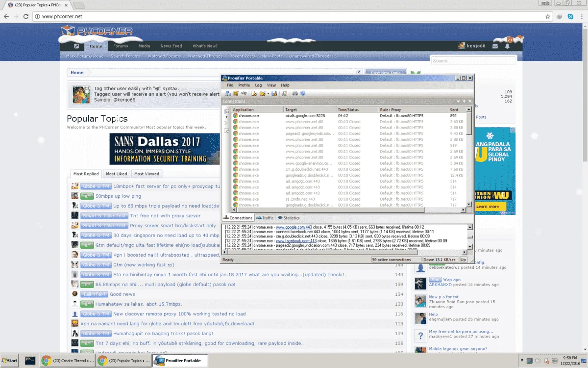Switch to Create Thread Chrome taskbar item
The height and width of the screenshot is (368, 588).
[x=68, y=361]
